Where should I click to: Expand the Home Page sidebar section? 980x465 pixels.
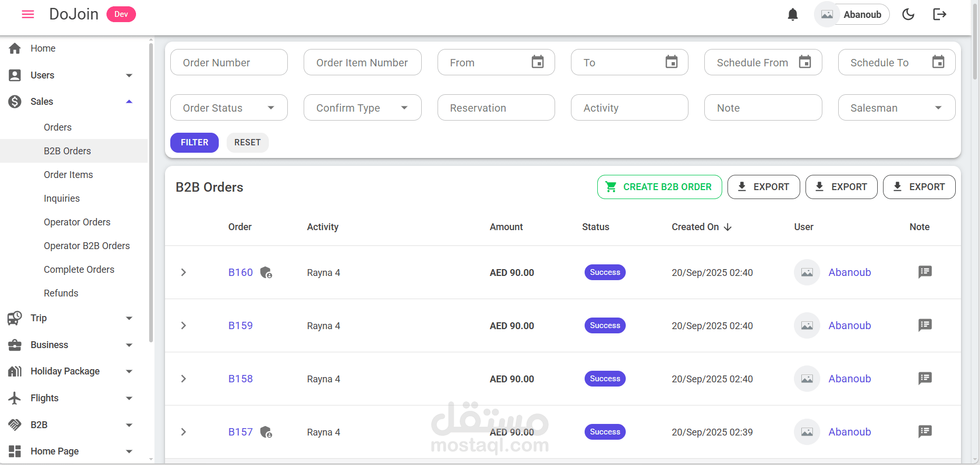(74, 451)
